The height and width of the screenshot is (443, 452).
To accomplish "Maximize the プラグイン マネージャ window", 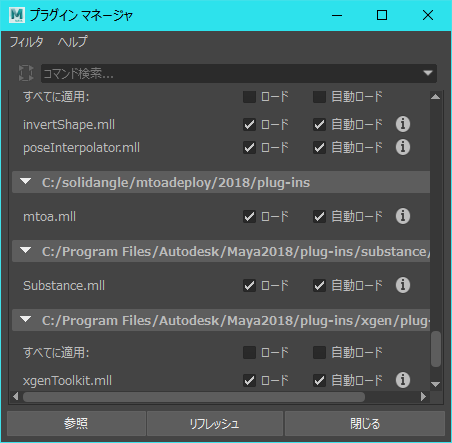I will coord(382,15).
